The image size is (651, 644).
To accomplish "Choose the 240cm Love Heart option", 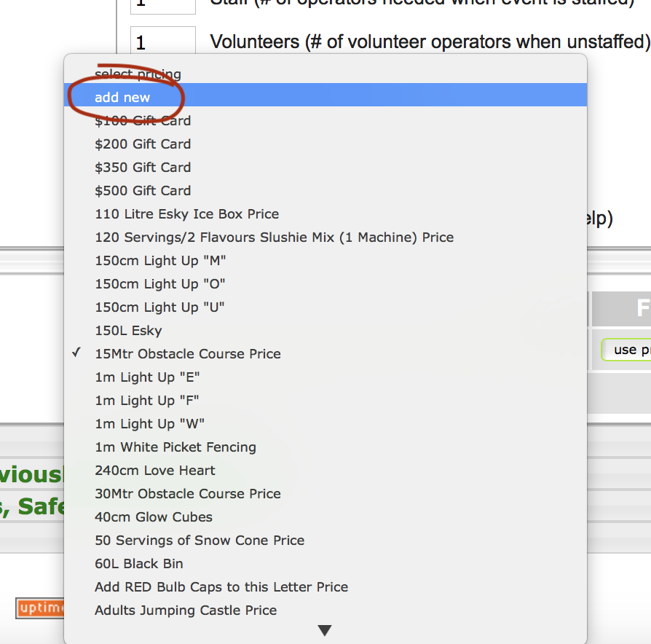I will 154,471.
